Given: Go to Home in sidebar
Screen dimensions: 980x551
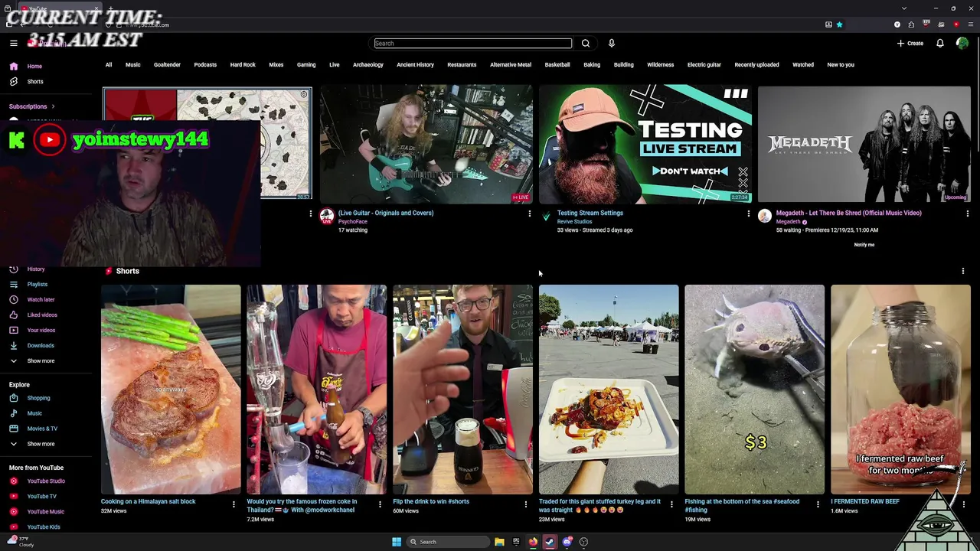Looking at the screenshot, I should [34, 67].
